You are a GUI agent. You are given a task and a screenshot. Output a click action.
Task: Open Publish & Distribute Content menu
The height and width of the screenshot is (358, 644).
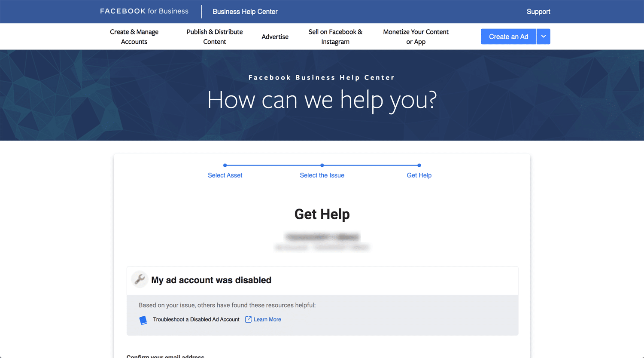point(215,37)
